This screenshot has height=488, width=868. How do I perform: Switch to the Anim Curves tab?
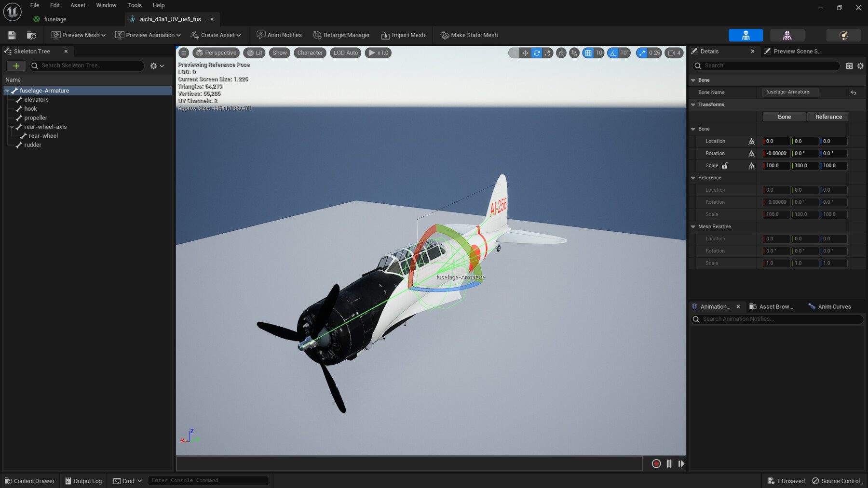pos(830,307)
